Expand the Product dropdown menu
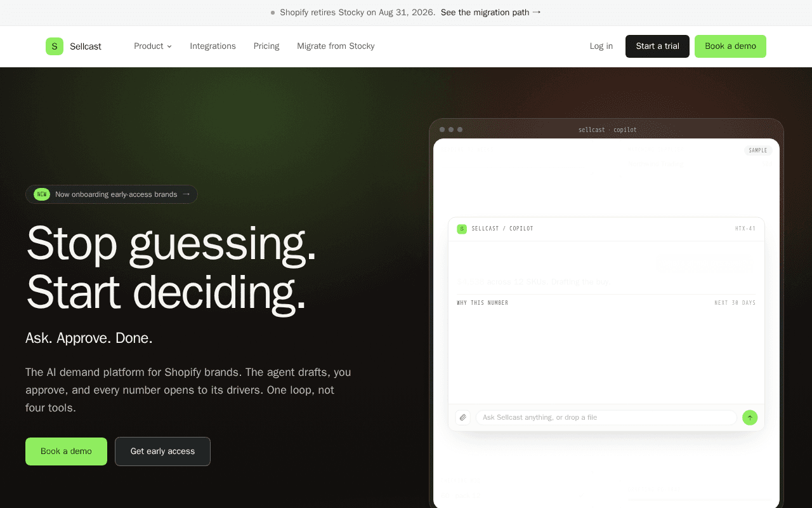This screenshot has width=812, height=508. tap(153, 46)
